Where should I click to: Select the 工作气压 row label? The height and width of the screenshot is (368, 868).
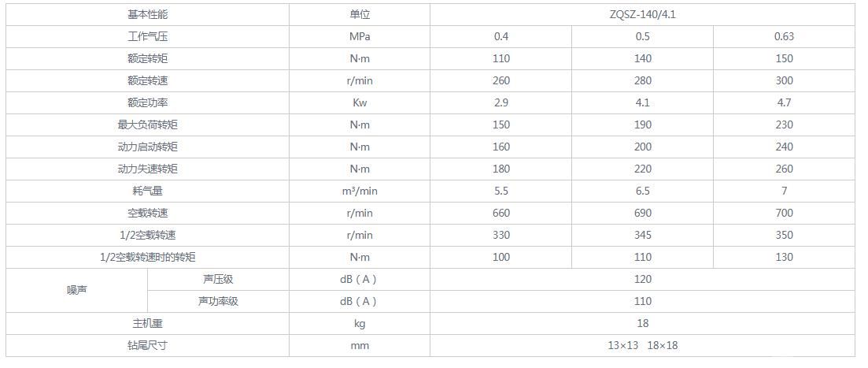pos(147,36)
